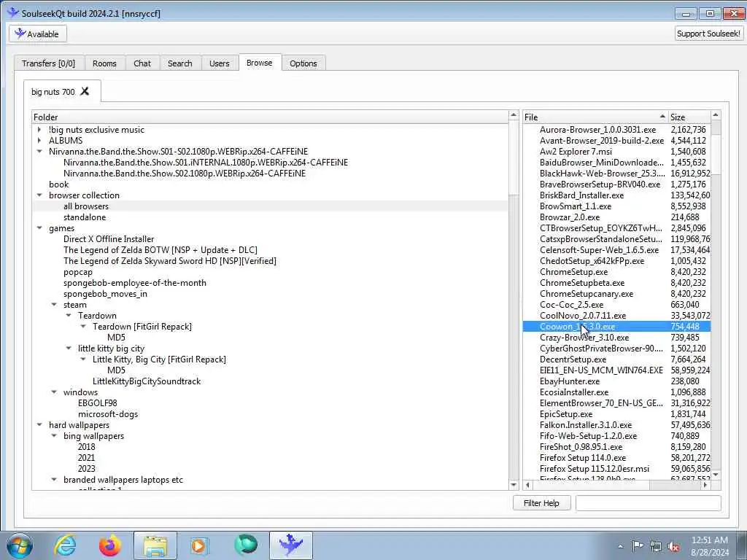Select 'spongebob_moves_in' folder
This screenshot has width=747, height=560.
[105, 294]
